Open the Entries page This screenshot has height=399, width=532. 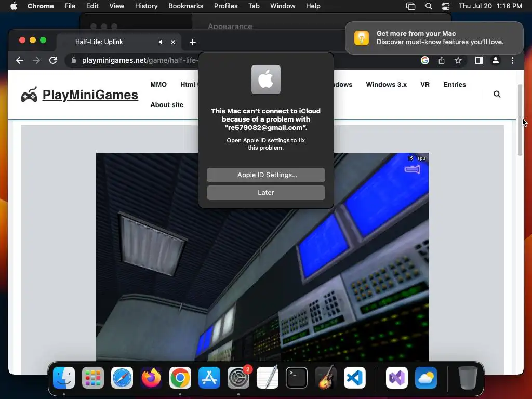(x=454, y=85)
